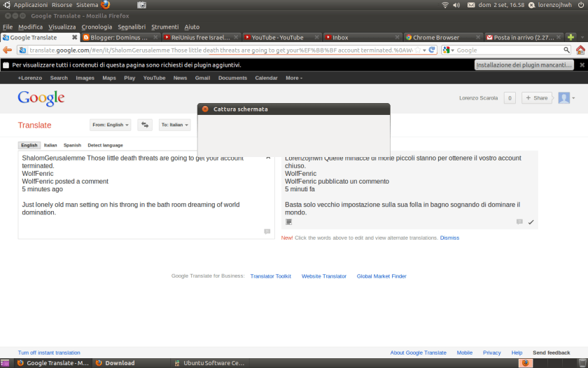Click the Firefox home icon
This screenshot has height=368, width=588.
pos(580,50)
